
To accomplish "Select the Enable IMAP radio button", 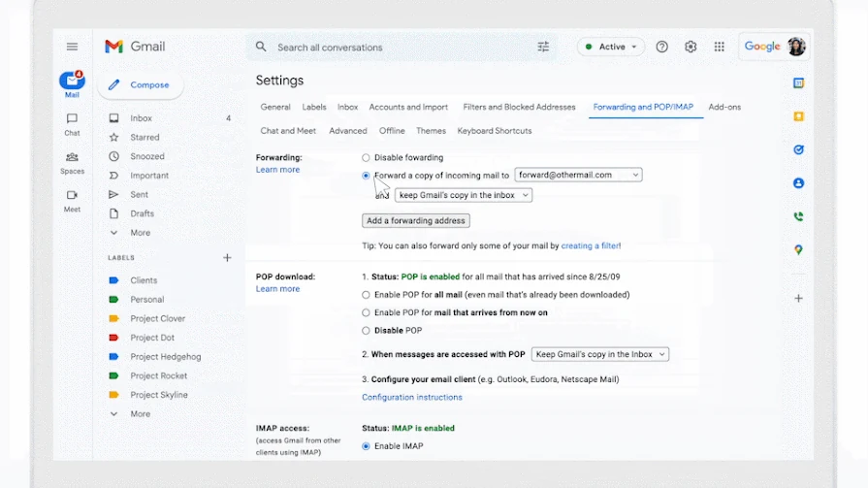I will coord(366,446).
